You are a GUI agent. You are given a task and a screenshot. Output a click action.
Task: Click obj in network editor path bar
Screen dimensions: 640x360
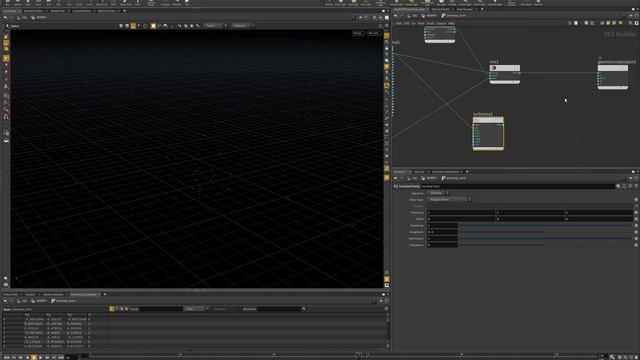pos(413,16)
